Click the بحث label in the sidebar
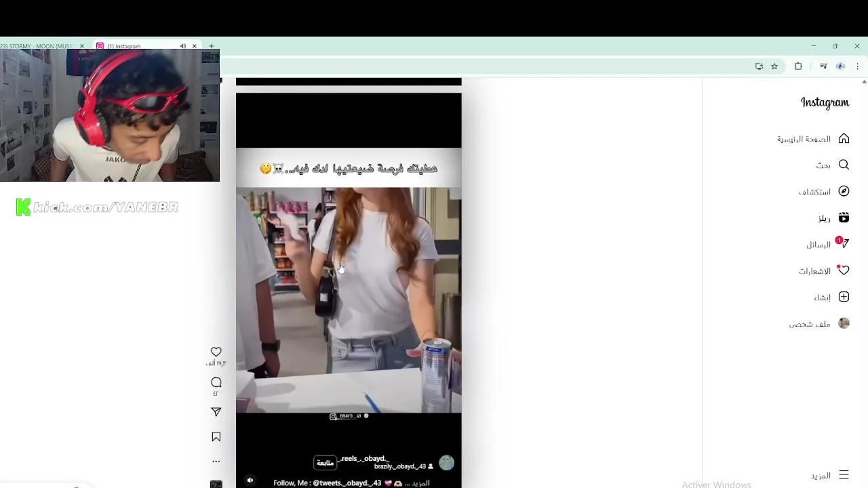 pyautogui.click(x=823, y=165)
